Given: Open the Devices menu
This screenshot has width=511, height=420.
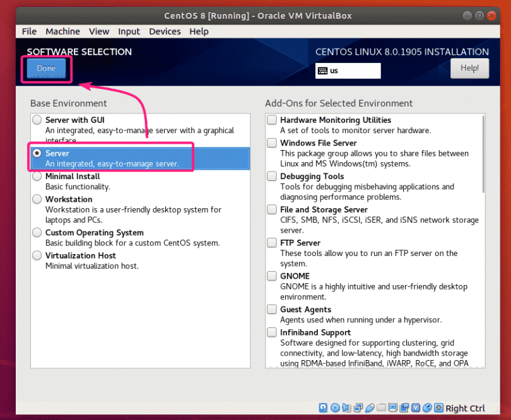Looking at the screenshot, I should pos(165,31).
